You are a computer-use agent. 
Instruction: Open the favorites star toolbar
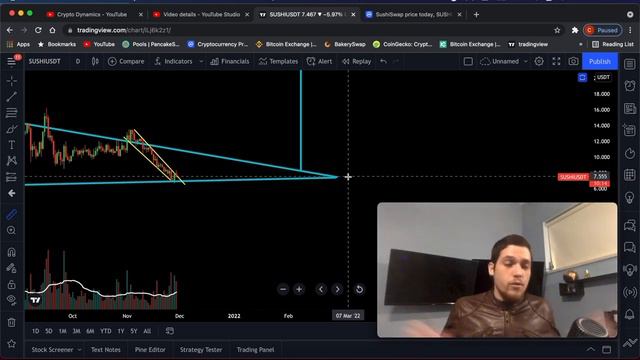click(x=11, y=344)
